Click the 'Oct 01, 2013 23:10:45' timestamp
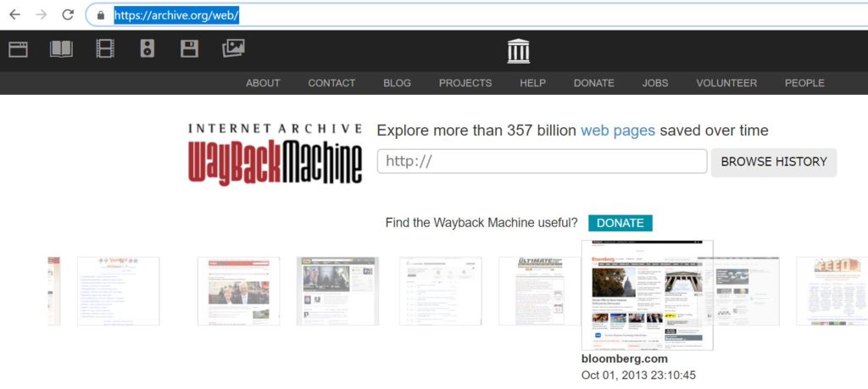Screen dimensions: 868x389 (x=638, y=375)
